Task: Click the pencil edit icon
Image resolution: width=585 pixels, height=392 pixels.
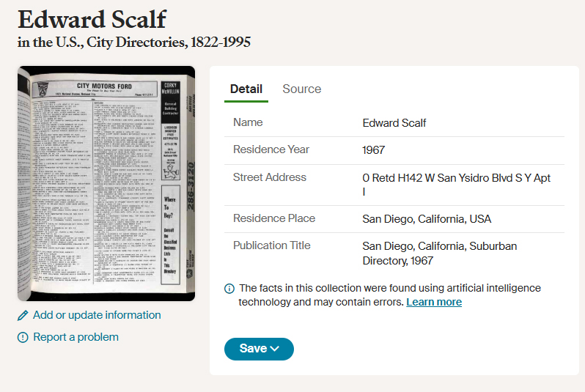Action: (23, 316)
